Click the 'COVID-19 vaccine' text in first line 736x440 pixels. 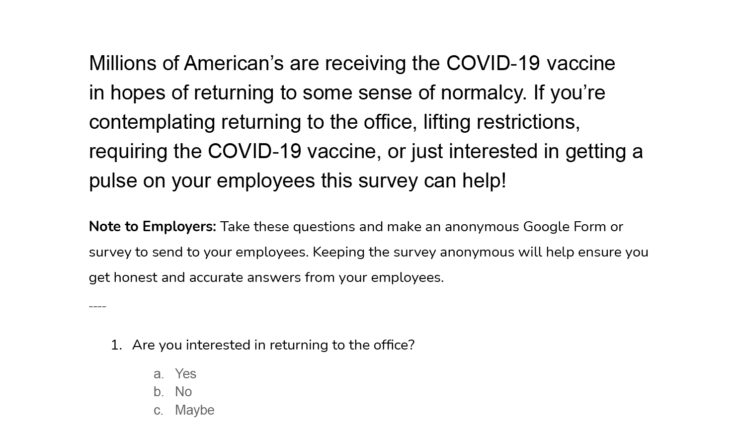tap(530, 63)
